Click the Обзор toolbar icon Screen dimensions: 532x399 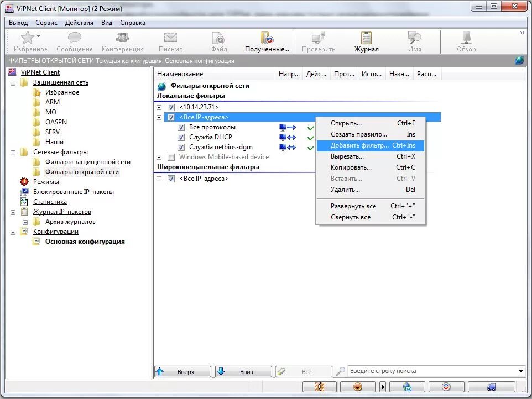[466, 37]
